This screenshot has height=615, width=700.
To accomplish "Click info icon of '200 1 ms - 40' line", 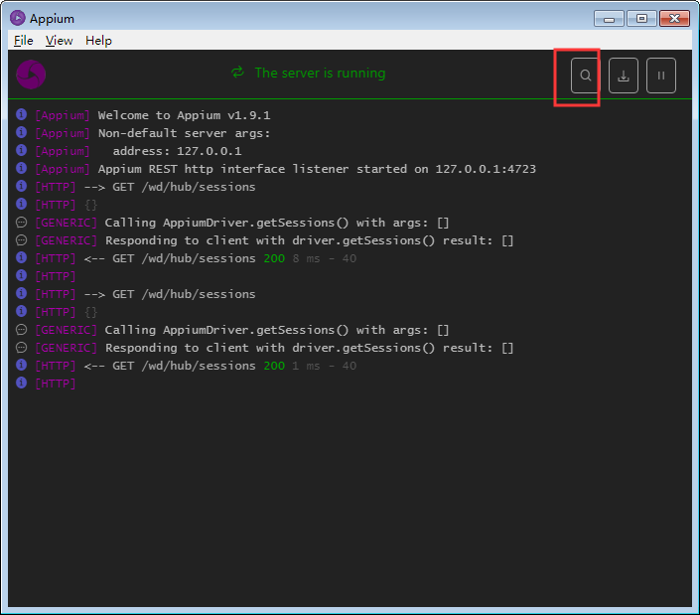I will pyautogui.click(x=21, y=365).
